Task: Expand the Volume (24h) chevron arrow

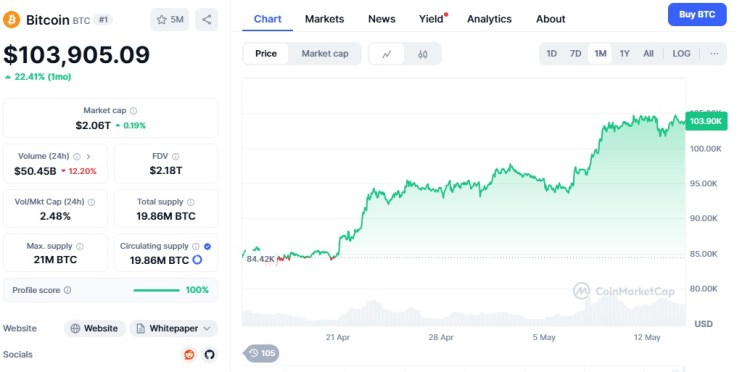Action: [x=88, y=156]
